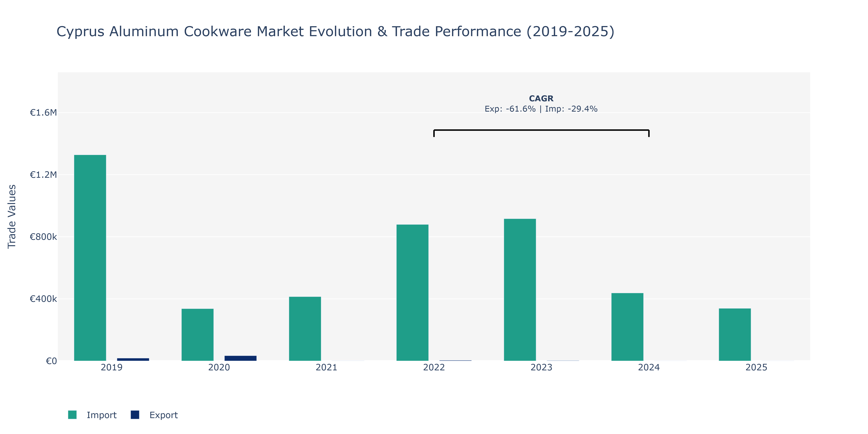Click the navy Export legend swatch
Viewport: 868px width, 434px height.
coord(135,415)
